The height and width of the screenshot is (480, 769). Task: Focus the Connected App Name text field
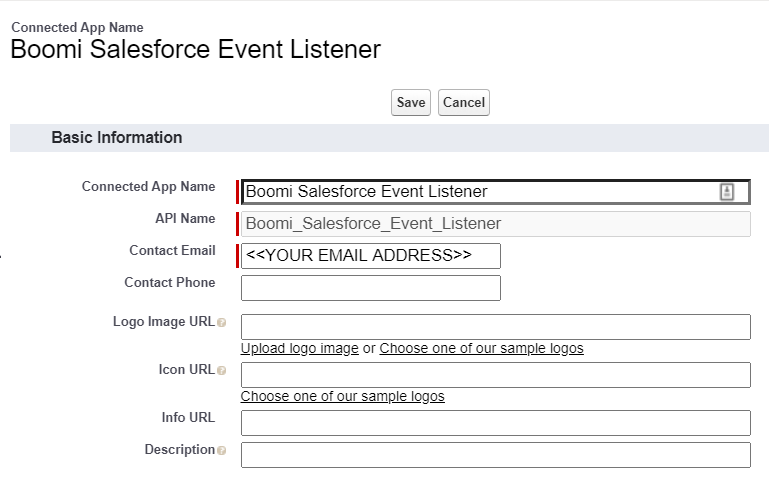(x=480, y=192)
